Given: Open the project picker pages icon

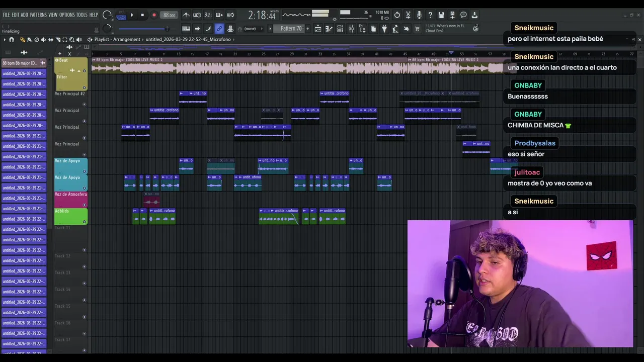Looking at the screenshot, I should coord(373,29).
